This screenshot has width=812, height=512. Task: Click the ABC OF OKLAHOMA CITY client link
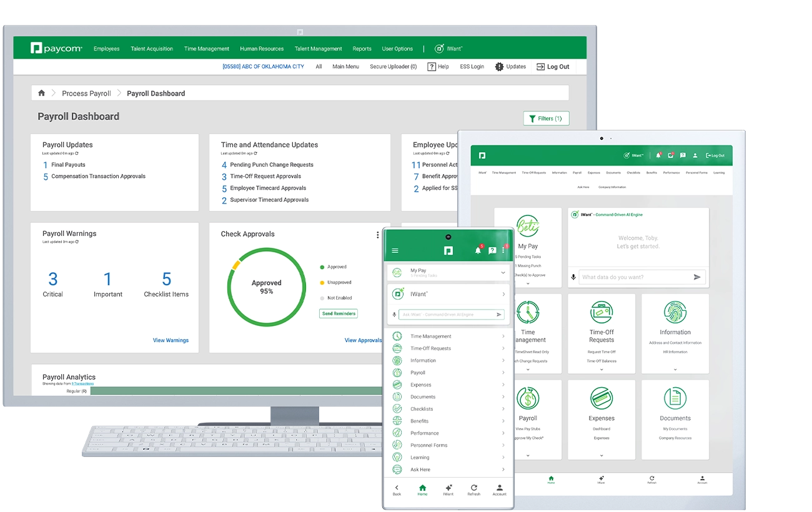pos(263,67)
